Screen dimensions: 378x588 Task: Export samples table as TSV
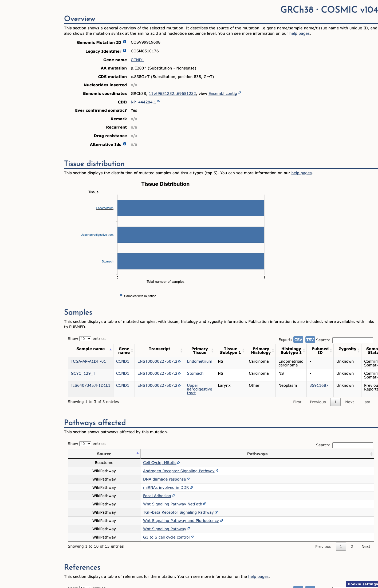[310, 340]
